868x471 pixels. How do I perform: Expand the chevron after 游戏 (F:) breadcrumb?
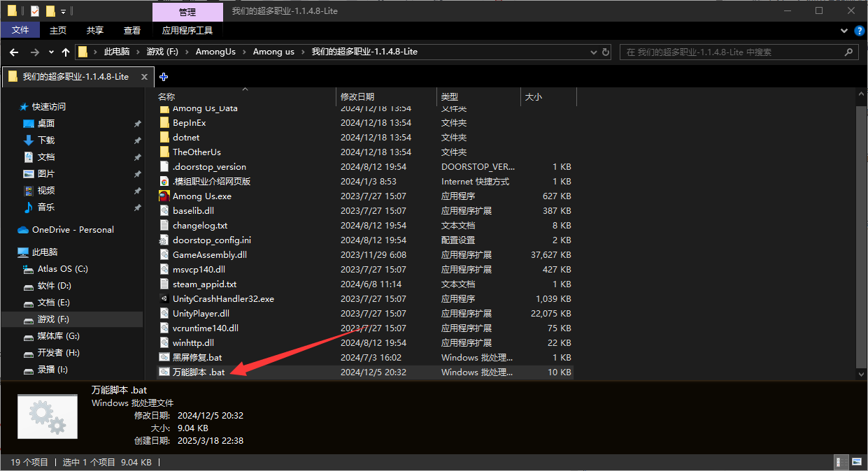tap(187, 52)
